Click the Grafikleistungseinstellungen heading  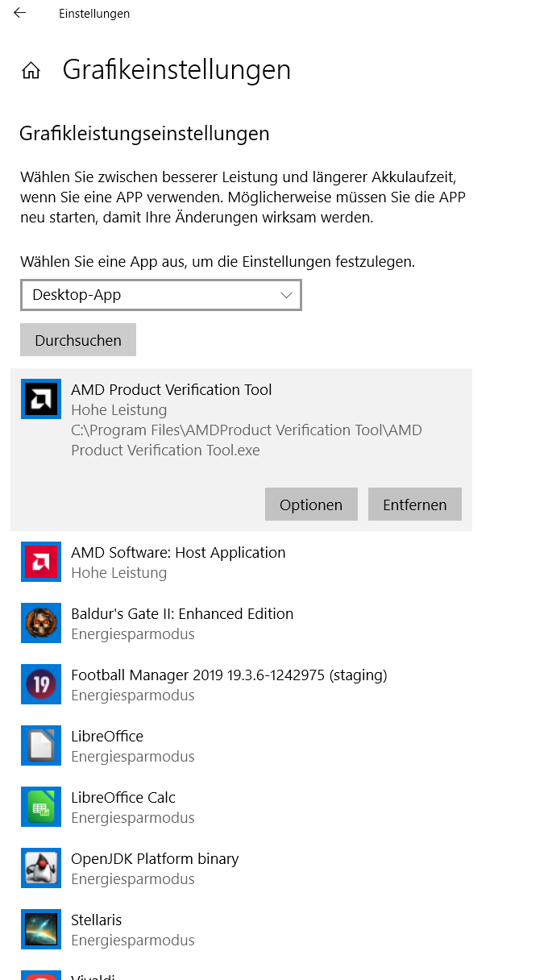point(144,134)
